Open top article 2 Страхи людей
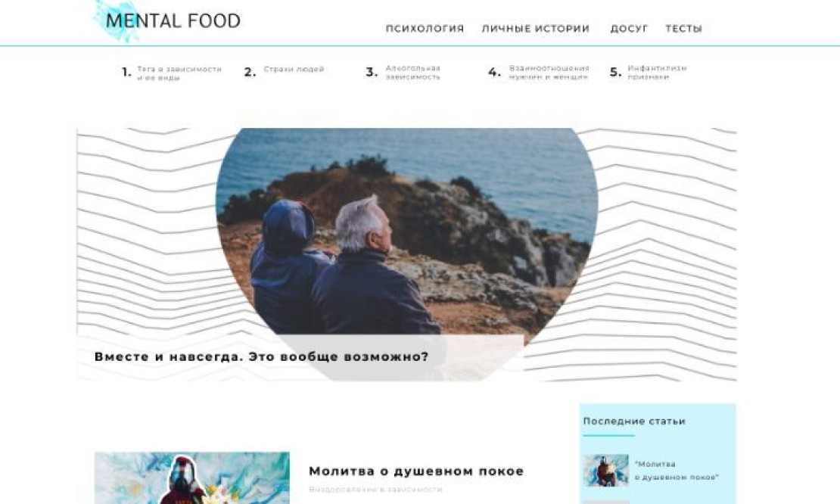The width and height of the screenshot is (840, 504). tap(294, 69)
